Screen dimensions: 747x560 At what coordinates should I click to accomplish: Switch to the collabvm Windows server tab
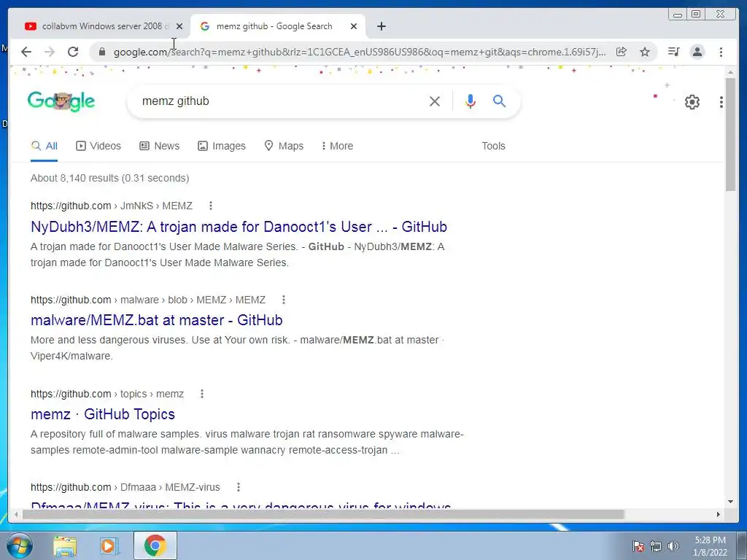(x=99, y=26)
